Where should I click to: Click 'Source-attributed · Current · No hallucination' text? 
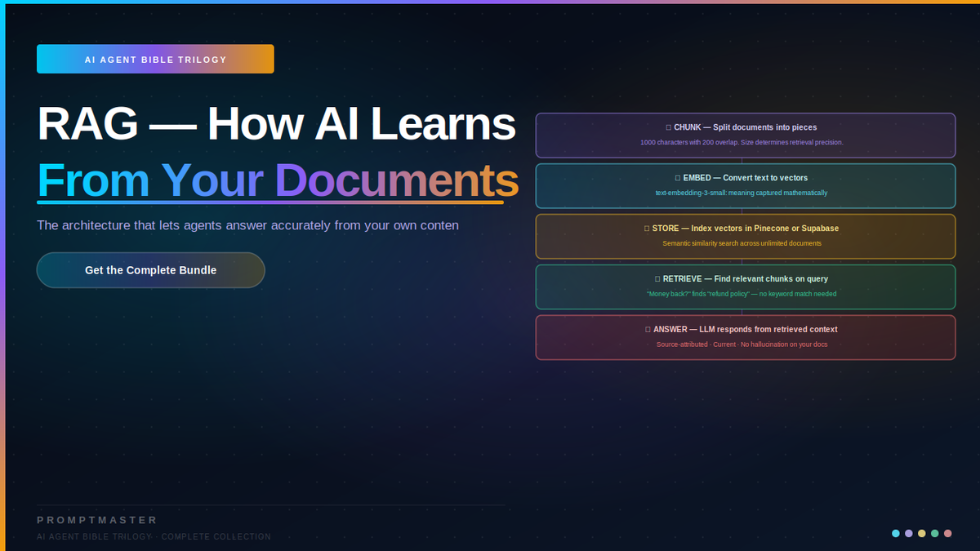[x=742, y=345]
